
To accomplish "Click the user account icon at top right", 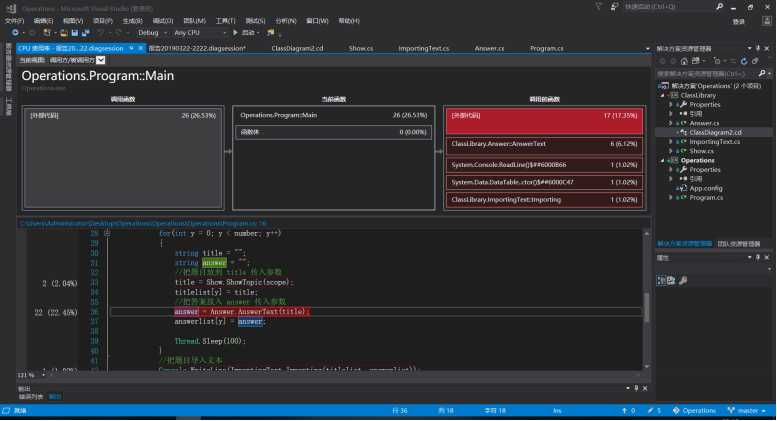I will pyautogui.click(x=767, y=21).
